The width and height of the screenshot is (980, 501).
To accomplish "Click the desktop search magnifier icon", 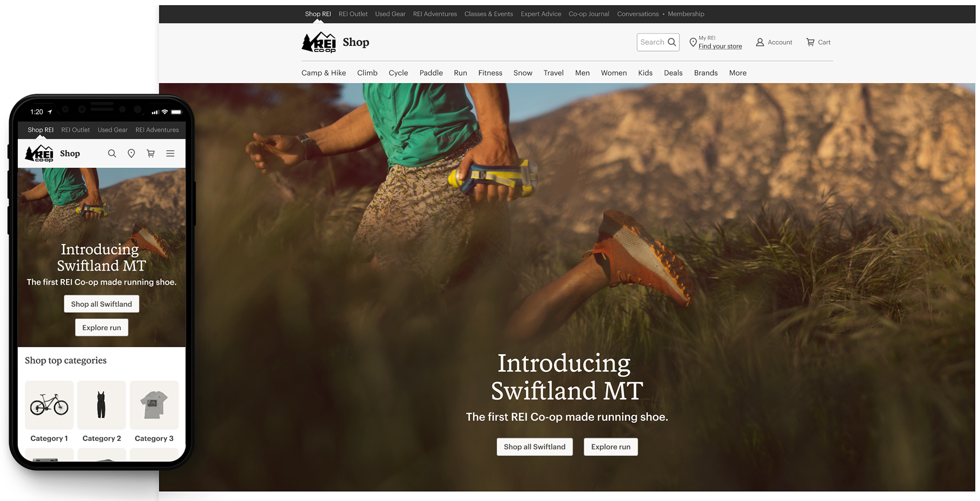I will coord(672,42).
